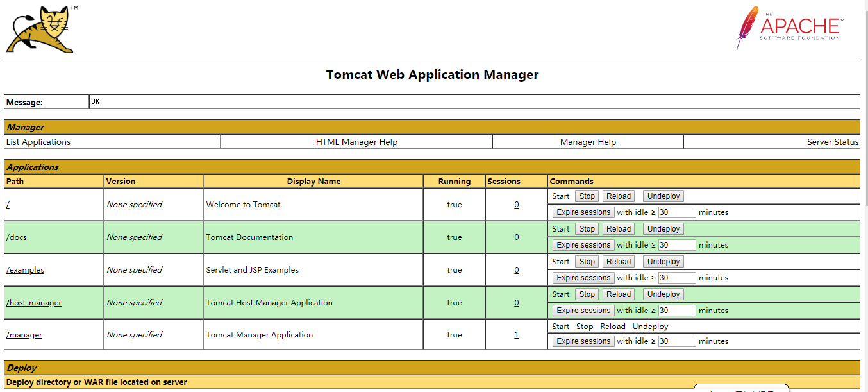Click the Apache Software Foundation logo
Screen dimensions: 868x392
coord(789,27)
